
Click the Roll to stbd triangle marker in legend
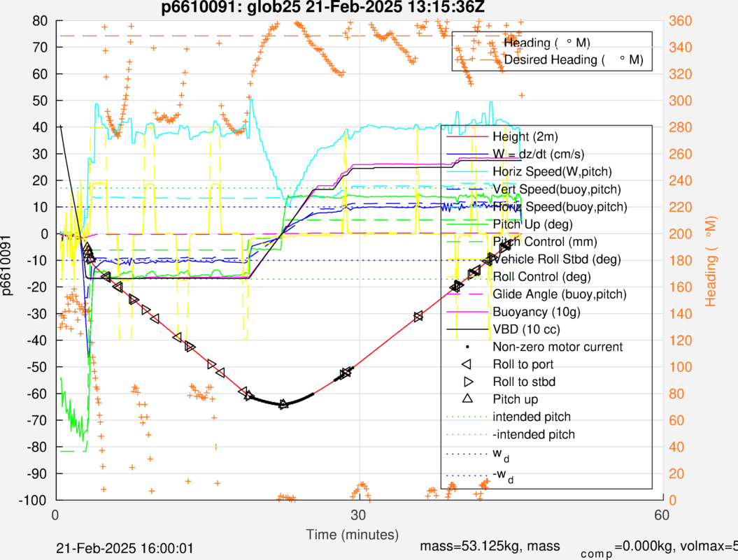468,382
